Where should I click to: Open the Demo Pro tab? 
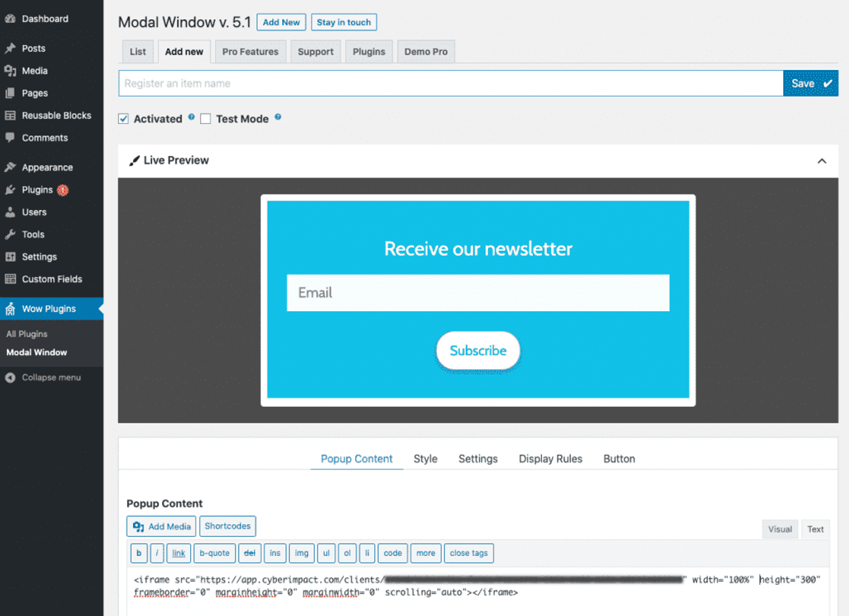[426, 52]
